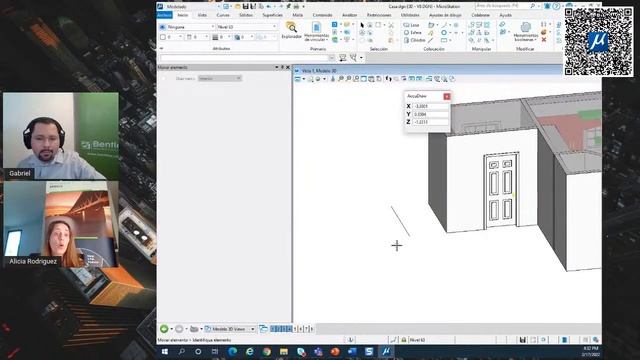Click the lock icon in status bar

point(404,340)
